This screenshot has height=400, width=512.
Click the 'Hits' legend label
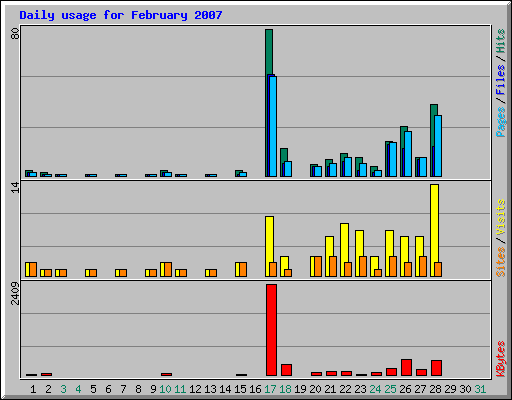tap(500, 41)
